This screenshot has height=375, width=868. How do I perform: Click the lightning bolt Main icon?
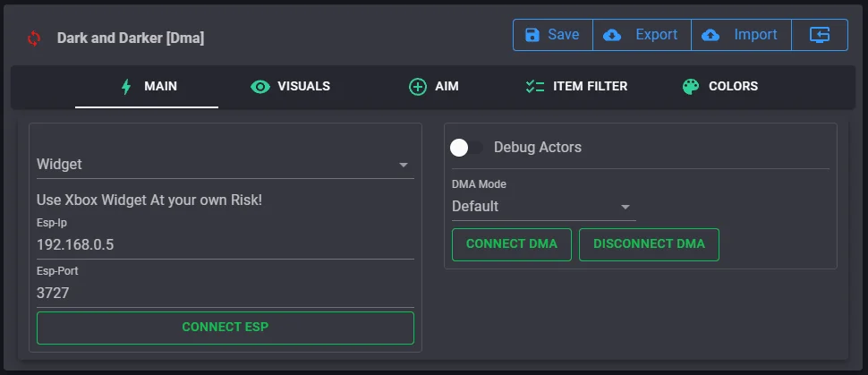point(126,87)
